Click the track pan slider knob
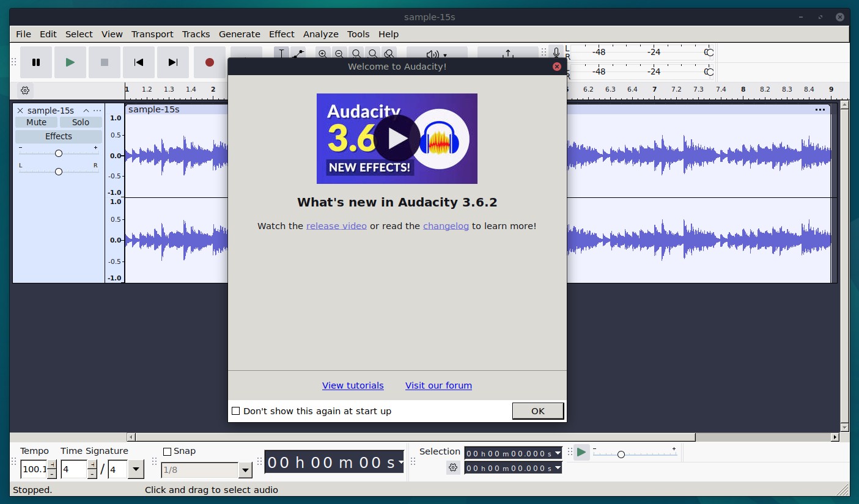 (x=59, y=172)
